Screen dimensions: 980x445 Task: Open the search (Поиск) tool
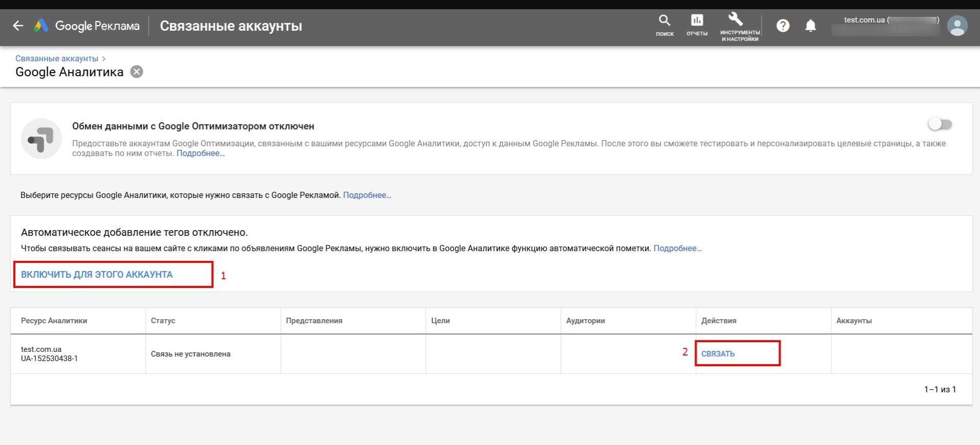click(664, 25)
